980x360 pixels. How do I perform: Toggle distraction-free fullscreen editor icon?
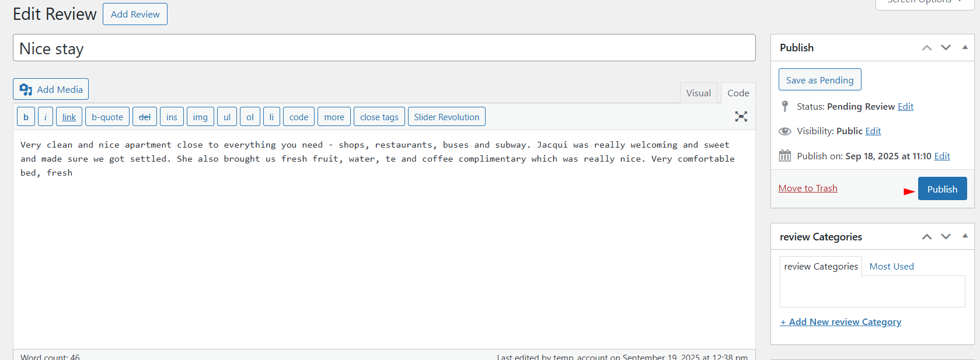741,117
